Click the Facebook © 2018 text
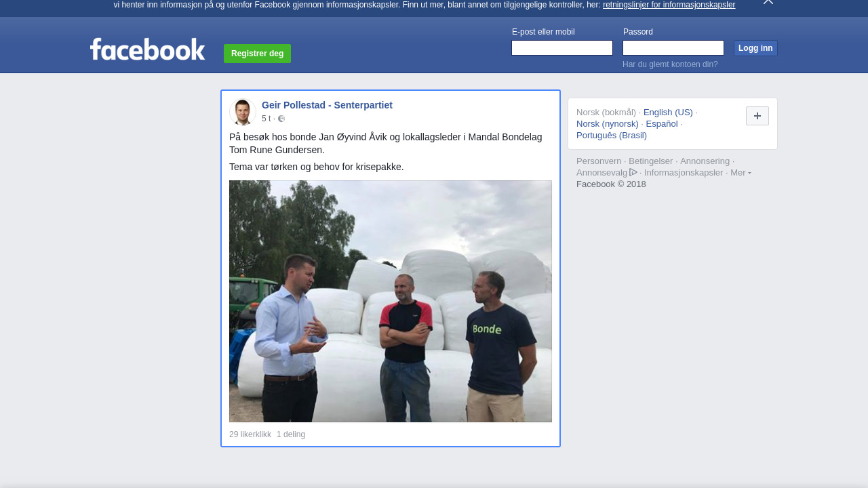The width and height of the screenshot is (868, 488). coord(611,184)
